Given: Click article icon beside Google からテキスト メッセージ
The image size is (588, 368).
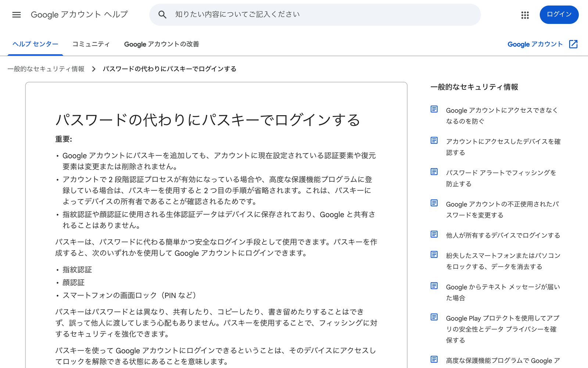Looking at the screenshot, I should [434, 286].
